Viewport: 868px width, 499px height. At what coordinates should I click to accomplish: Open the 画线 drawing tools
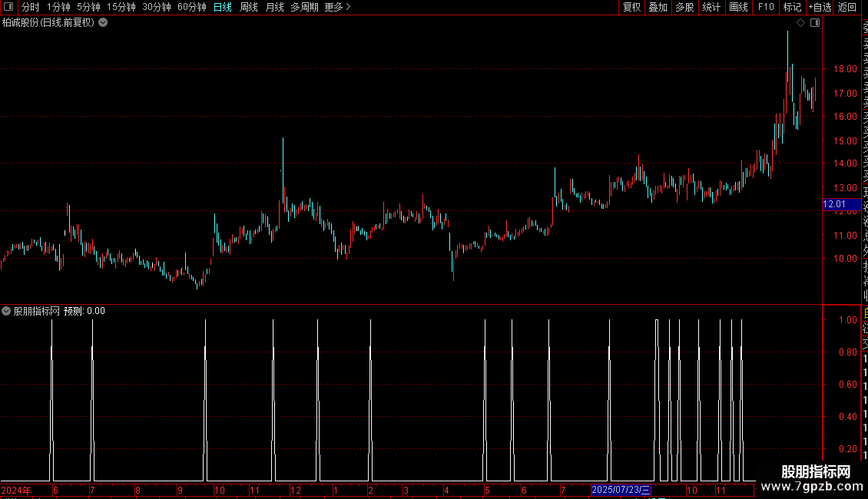(738, 7)
